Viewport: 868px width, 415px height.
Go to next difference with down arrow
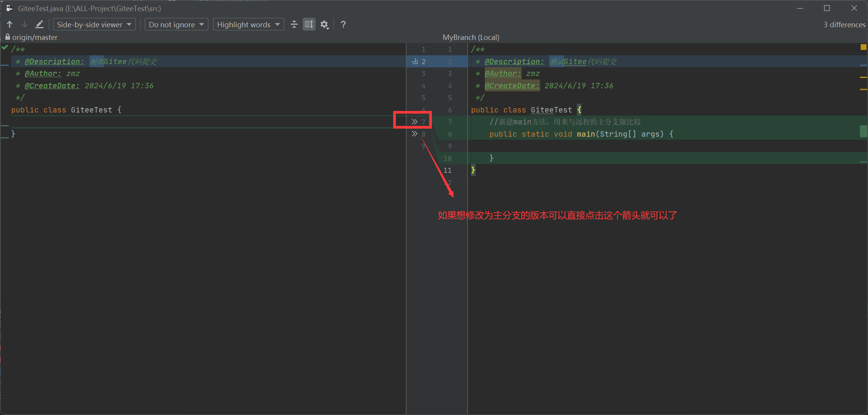(x=25, y=25)
